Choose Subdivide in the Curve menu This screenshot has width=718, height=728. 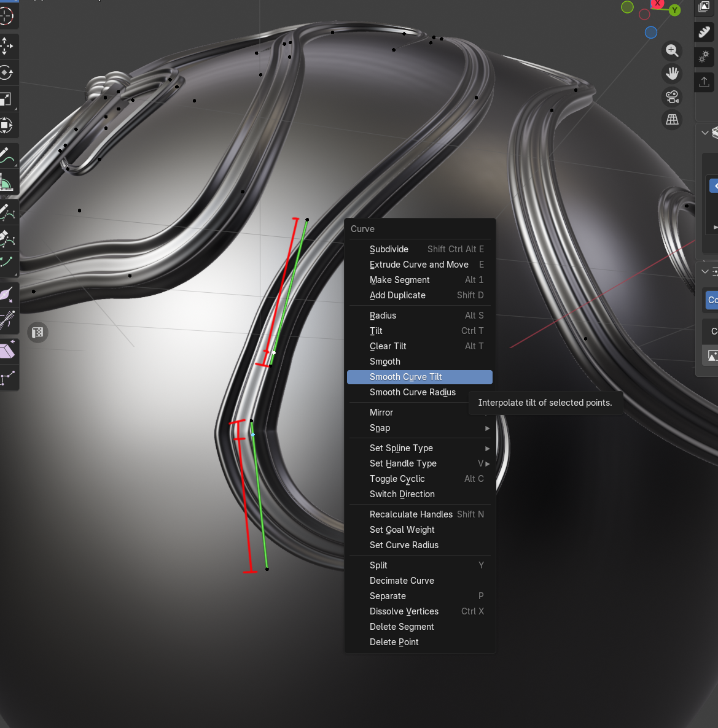tap(420, 249)
